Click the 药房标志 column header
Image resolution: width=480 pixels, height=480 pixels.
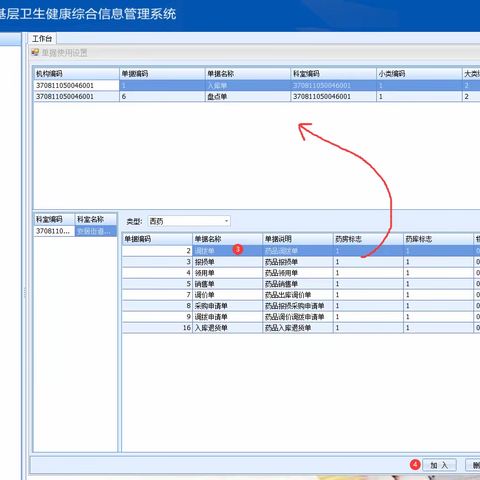pyautogui.click(x=368, y=239)
